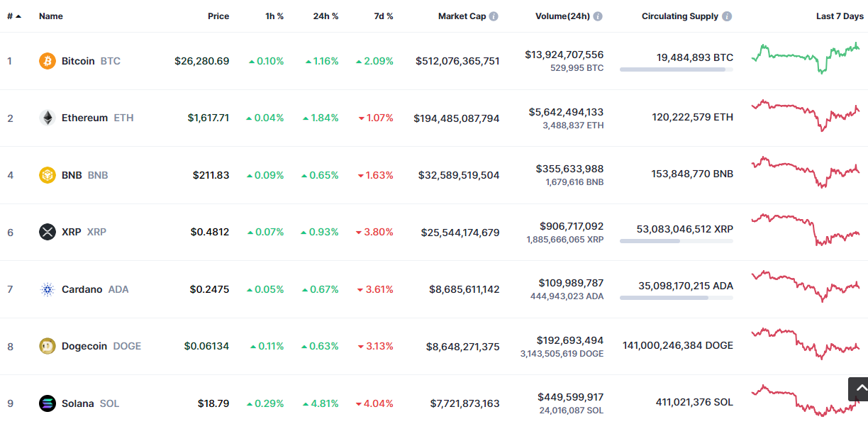
Task: Sort by 1h % change column
Action: 274,16
